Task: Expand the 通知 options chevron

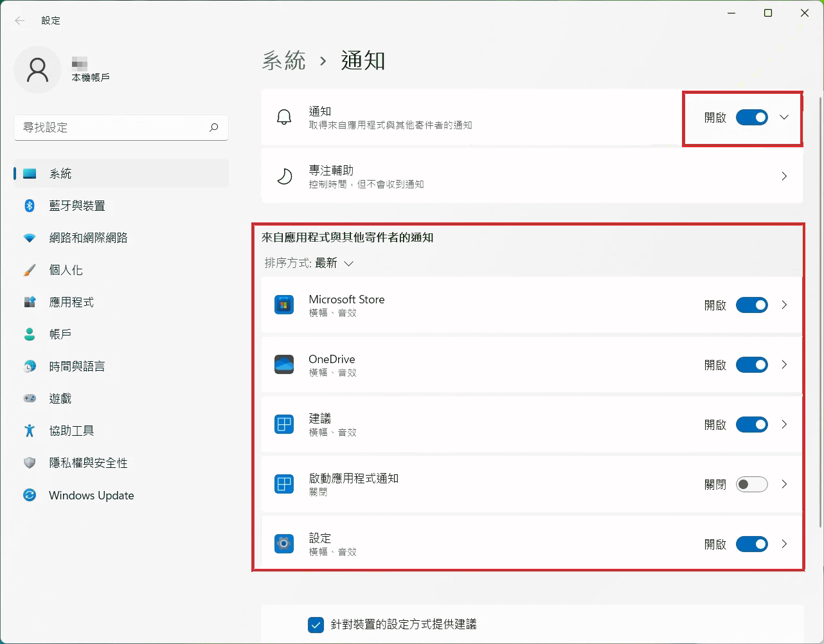Action: pyautogui.click(x=784, y=118)
